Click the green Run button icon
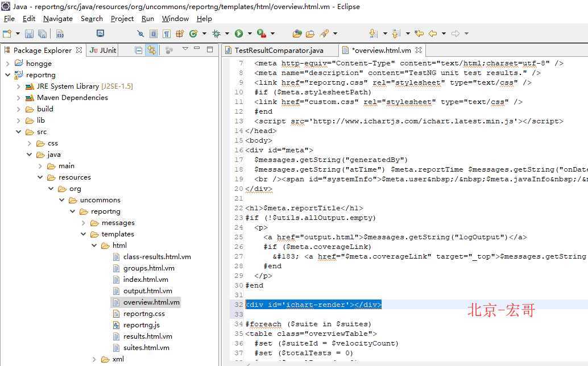 [239, 34]
